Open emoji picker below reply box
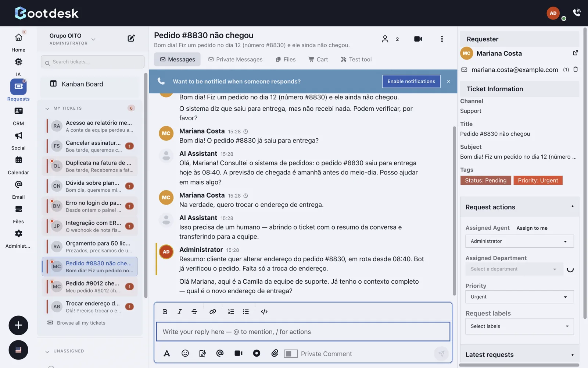This screenshot has width=588, height=368. click(x=185, y=353)
